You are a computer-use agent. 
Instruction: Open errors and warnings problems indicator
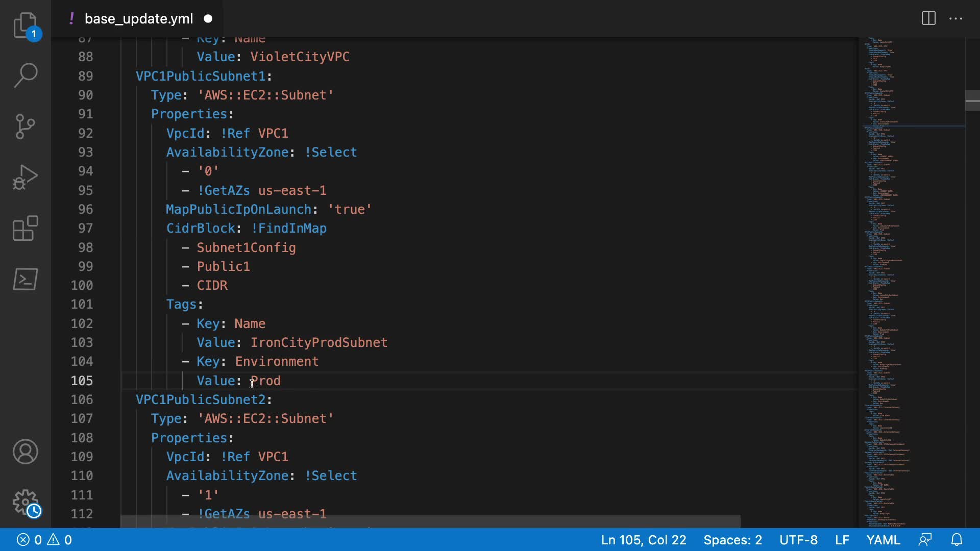point(44,540)
